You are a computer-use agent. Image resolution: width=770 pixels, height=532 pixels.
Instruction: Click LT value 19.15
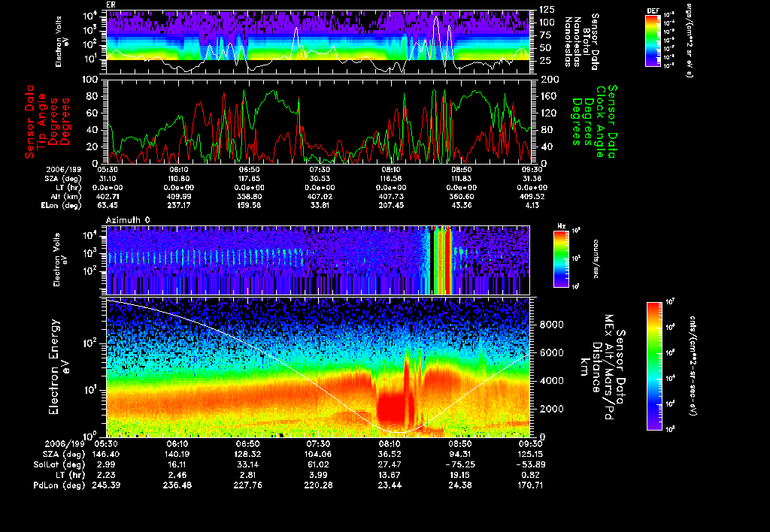tap(460, 475)
